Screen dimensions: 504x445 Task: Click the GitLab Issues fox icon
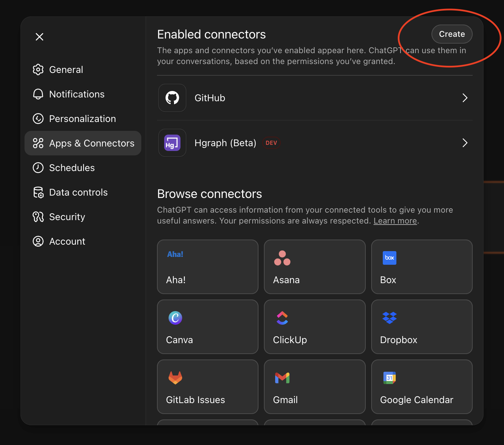pyautogui.click(x=175, y=378)
